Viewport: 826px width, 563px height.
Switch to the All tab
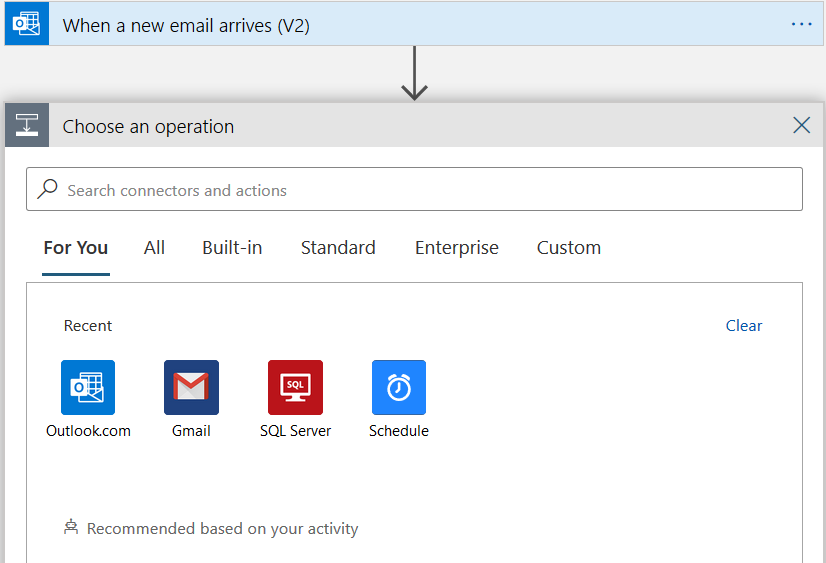coord(154,248)
